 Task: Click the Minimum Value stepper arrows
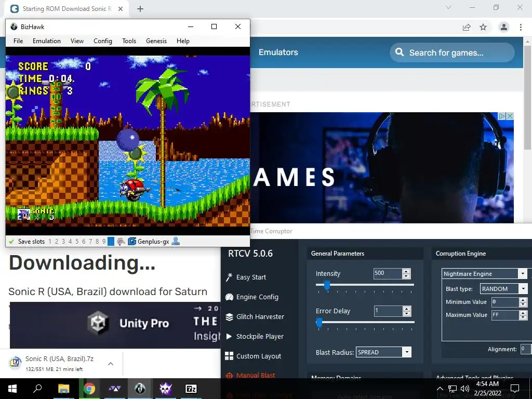[x=523, y=302]
